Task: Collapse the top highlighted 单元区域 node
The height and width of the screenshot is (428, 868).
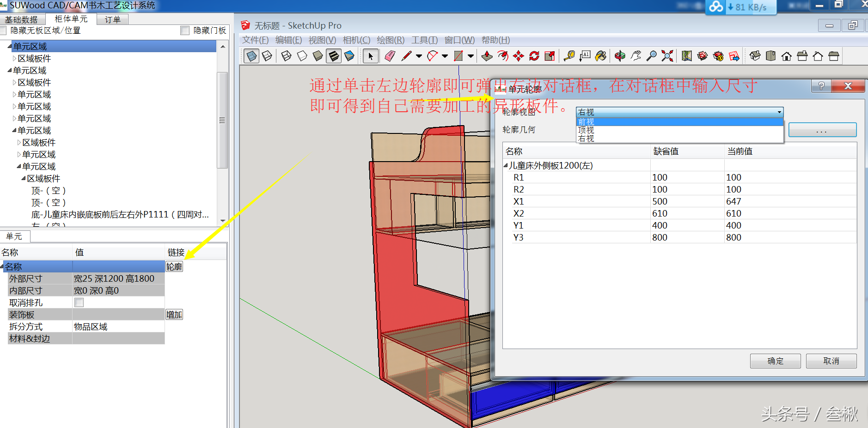Action: [10, 46]
